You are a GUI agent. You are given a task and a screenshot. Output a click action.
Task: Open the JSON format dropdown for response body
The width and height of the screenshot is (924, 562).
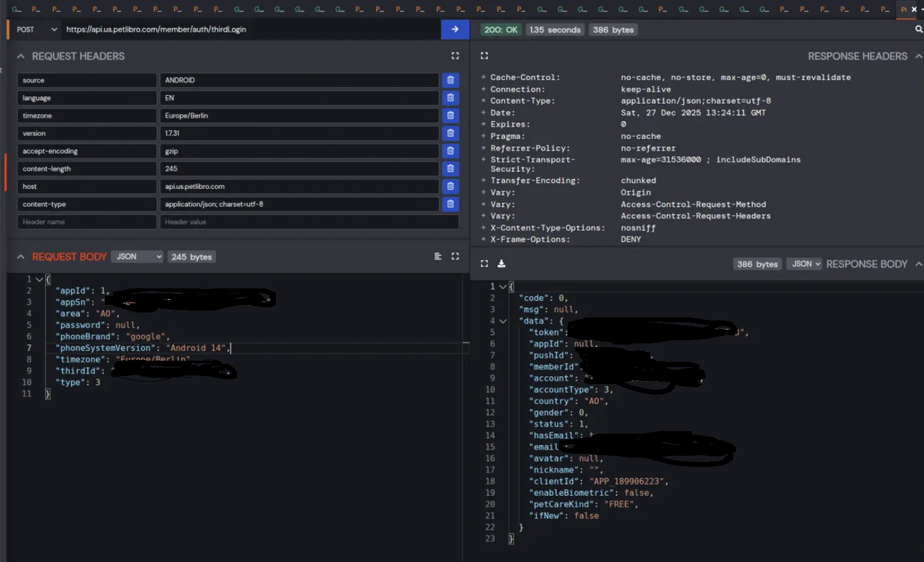coord(804,264)
